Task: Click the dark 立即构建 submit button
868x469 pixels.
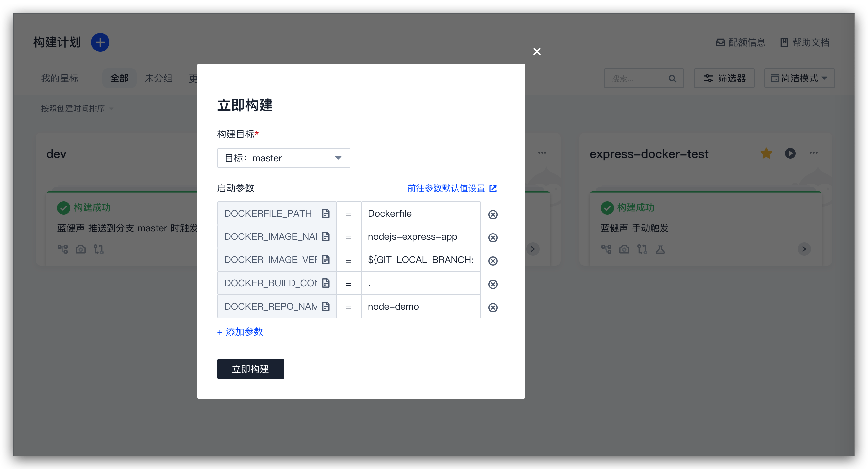Action: pos(250,369)
